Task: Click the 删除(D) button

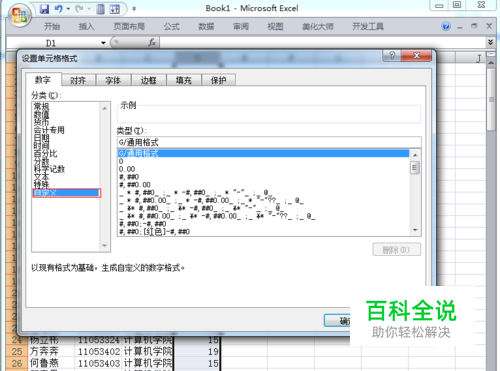Action: 396,250
